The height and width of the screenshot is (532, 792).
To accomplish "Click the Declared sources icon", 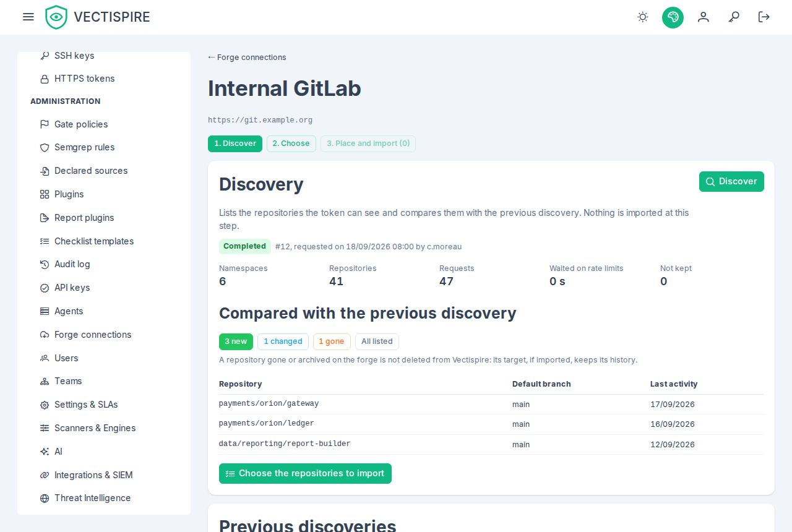I will [45, 171].
